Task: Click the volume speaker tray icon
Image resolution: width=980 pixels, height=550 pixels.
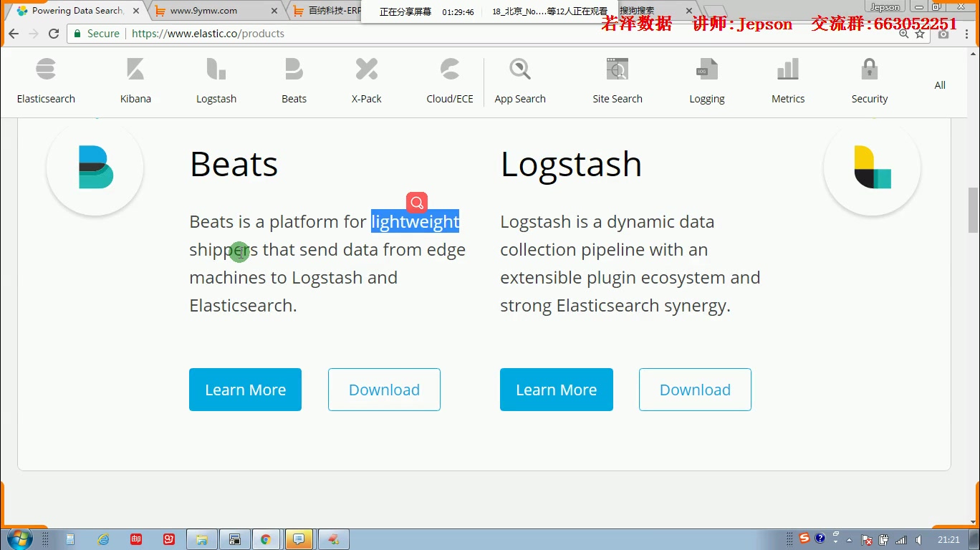Action: pos(918,540)
